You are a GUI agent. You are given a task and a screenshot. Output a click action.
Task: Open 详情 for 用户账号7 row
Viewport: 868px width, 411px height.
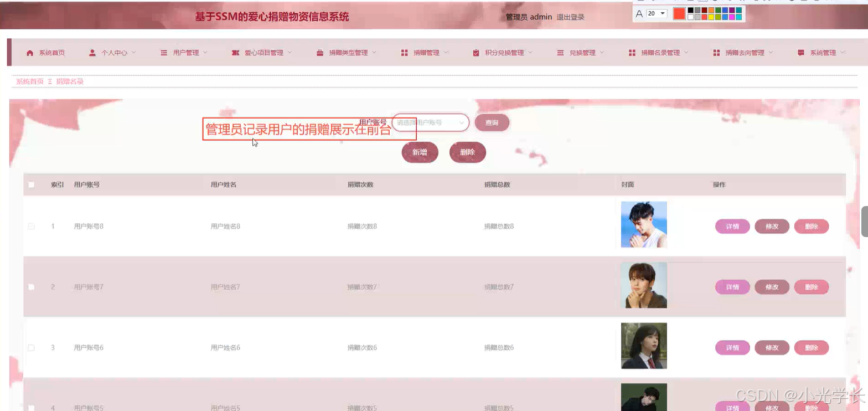coord(732,287)
